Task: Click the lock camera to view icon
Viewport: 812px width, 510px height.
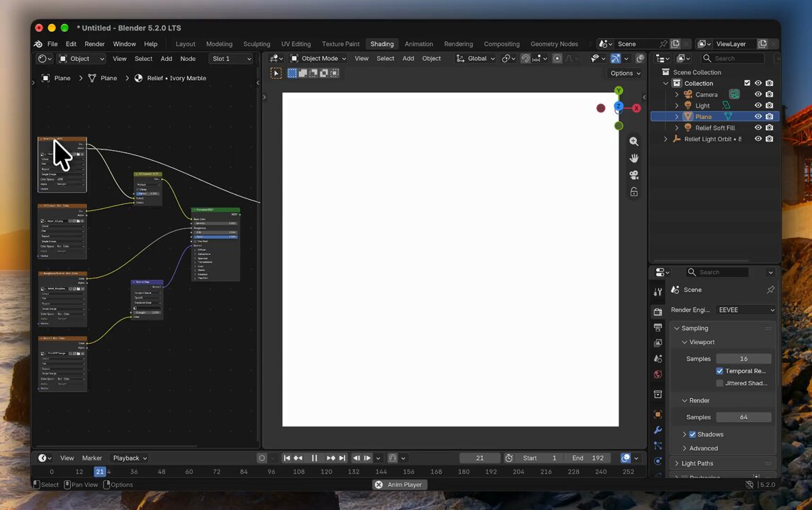Action: point(634,192)
